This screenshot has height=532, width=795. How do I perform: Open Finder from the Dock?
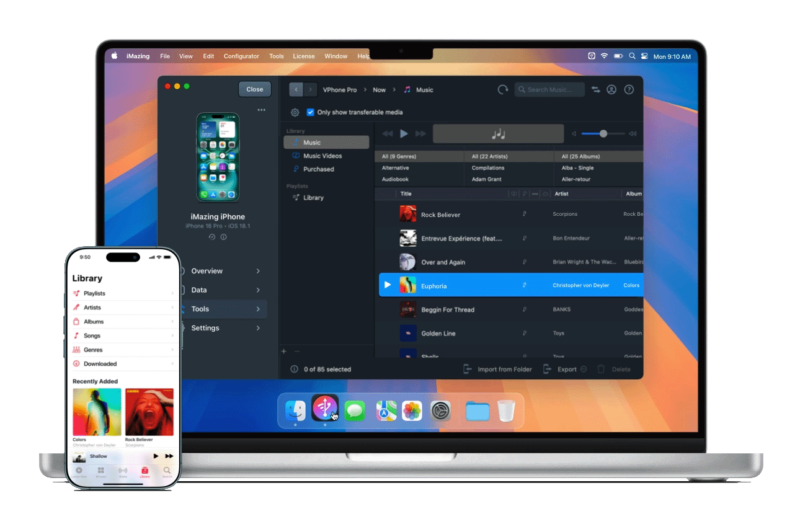coord(295,410)
